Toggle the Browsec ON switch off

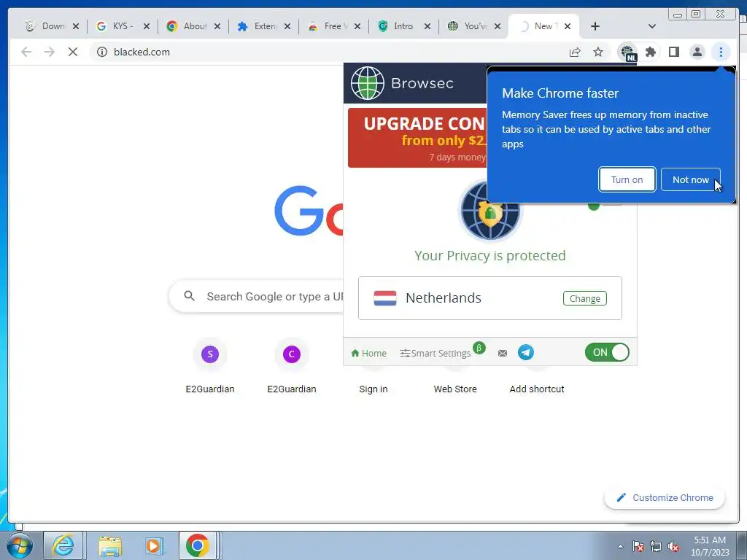(x=607, y=352)
